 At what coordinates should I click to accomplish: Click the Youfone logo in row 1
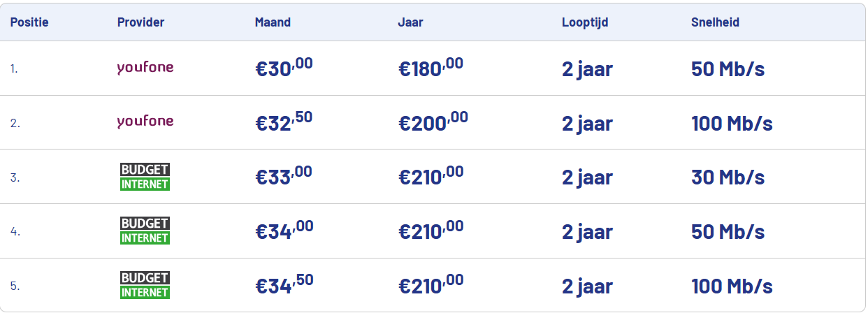click(x=145, y=68)
